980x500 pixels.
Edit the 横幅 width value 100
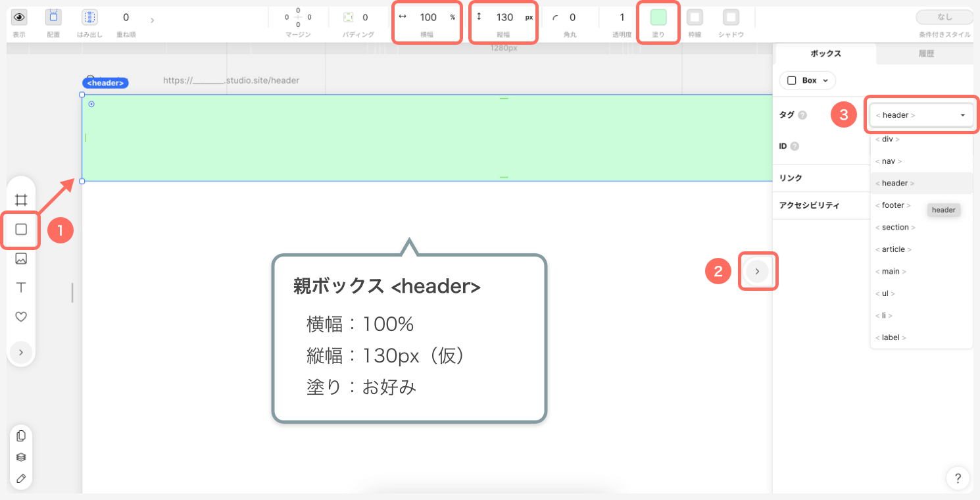(428, 18)
